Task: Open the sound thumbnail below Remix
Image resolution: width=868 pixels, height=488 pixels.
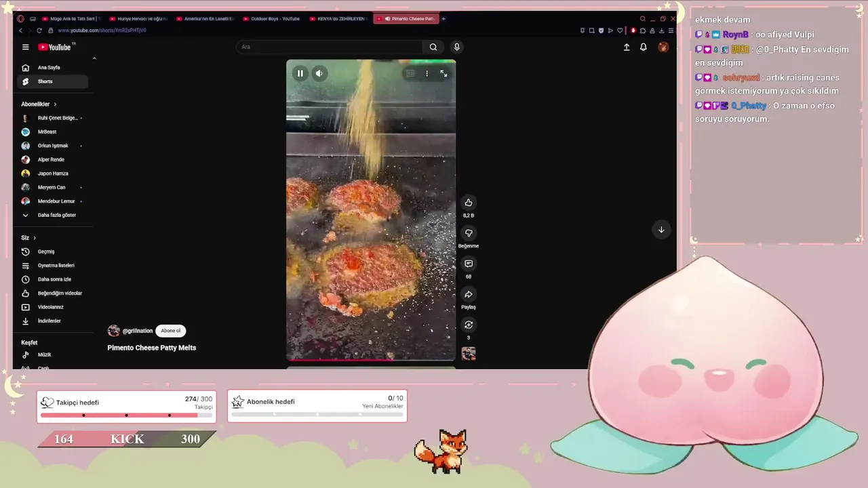Action: (469, 353)
